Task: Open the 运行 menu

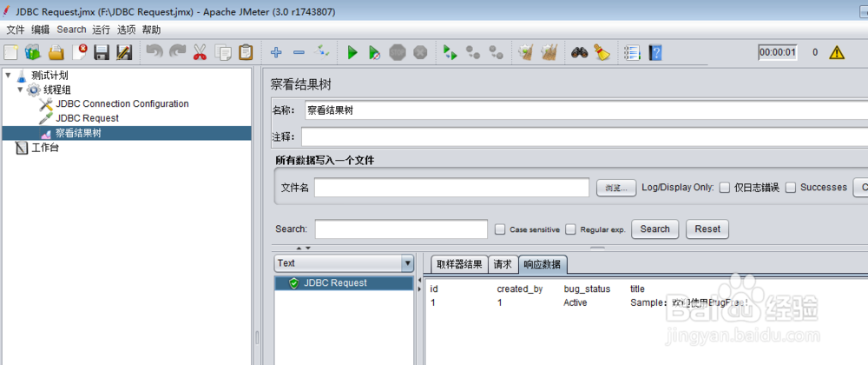Action: tap(102, 30)
